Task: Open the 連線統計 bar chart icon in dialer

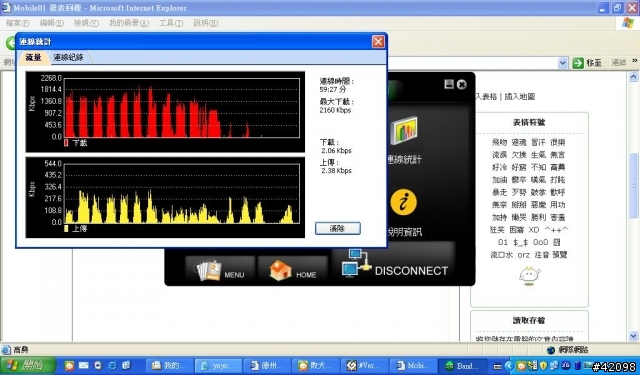Action: (404, 131)
